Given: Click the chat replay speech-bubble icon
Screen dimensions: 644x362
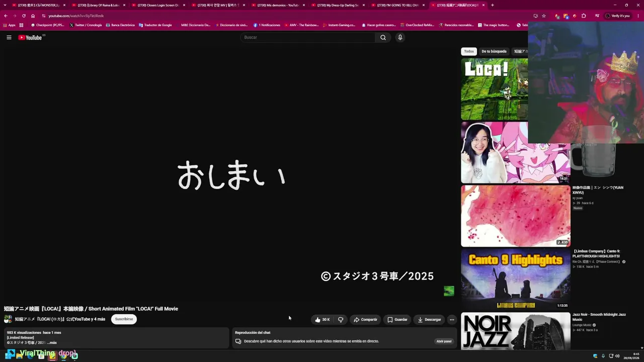Looking at the screenshot, I should pos(238,341).
